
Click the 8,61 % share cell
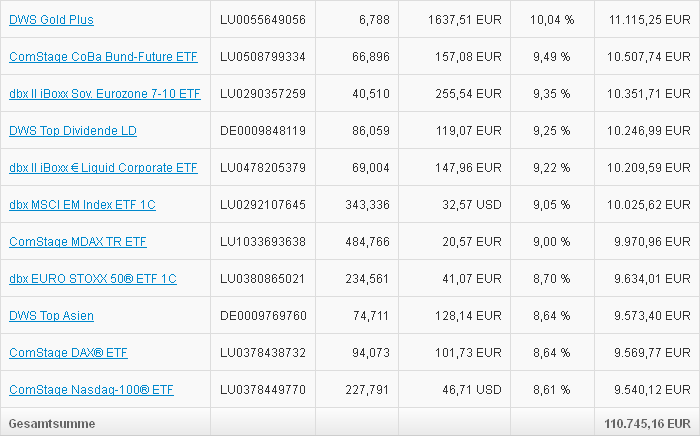552,390
